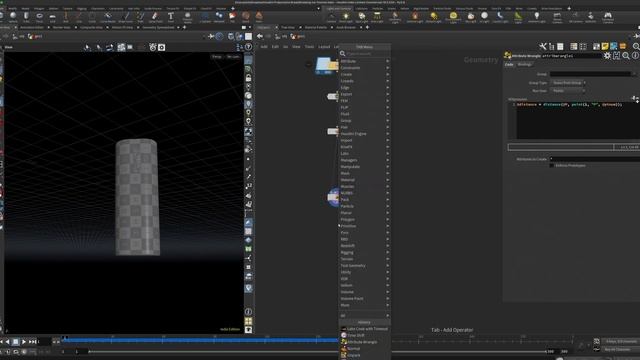The image size is (640, 360).
Task: Toggle the pin icon on the scene view pane
Action: 211,36
